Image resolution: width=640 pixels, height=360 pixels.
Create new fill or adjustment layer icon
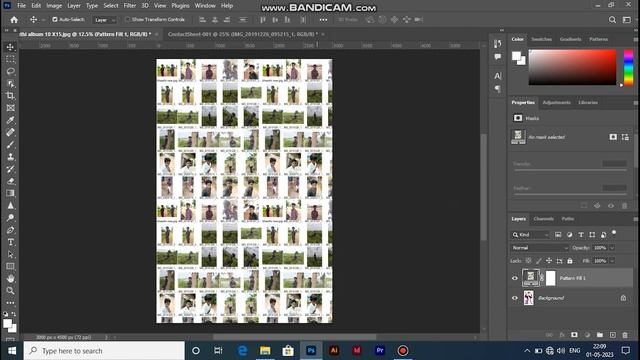pos(587,335)
